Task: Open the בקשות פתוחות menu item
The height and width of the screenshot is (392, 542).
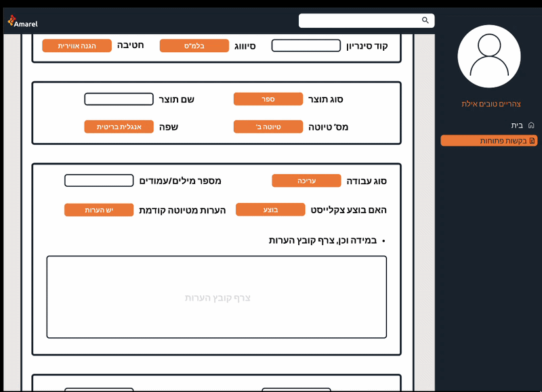Action: [488, 141]
